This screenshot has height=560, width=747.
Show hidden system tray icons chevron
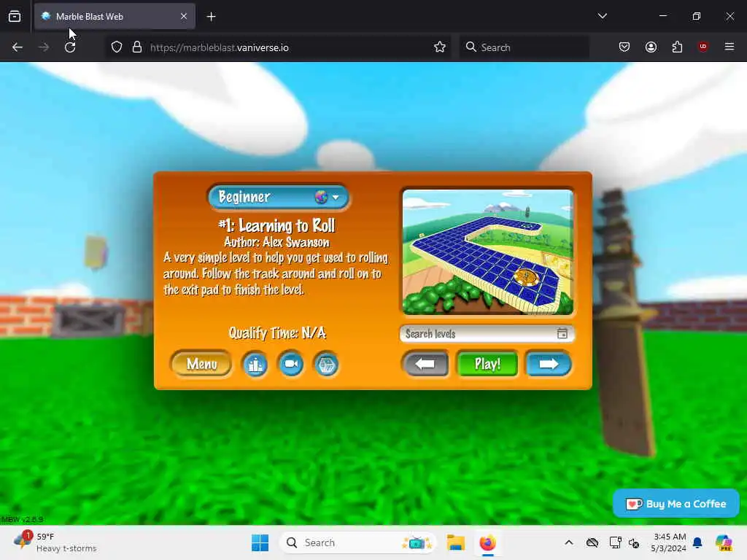pos(569,542)
